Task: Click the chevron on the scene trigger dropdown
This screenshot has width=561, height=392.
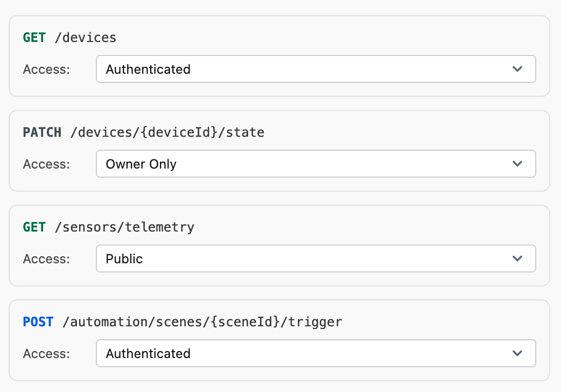Action: tap(517, 353)
